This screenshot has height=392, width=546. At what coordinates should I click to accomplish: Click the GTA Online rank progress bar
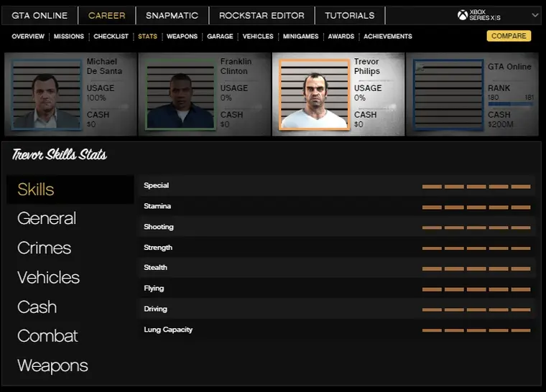pyautogui.click(x=509, y=104)
